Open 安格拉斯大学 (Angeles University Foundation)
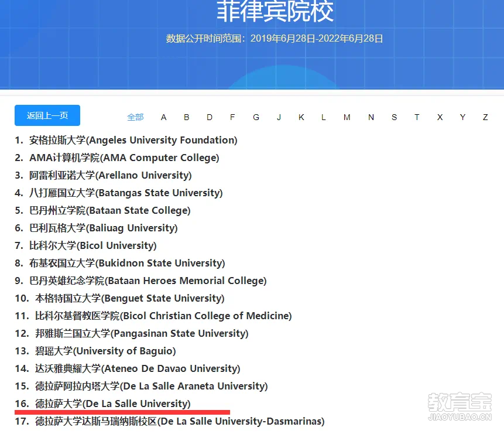The height and width of the screenshot is (434, 504). 126,140
